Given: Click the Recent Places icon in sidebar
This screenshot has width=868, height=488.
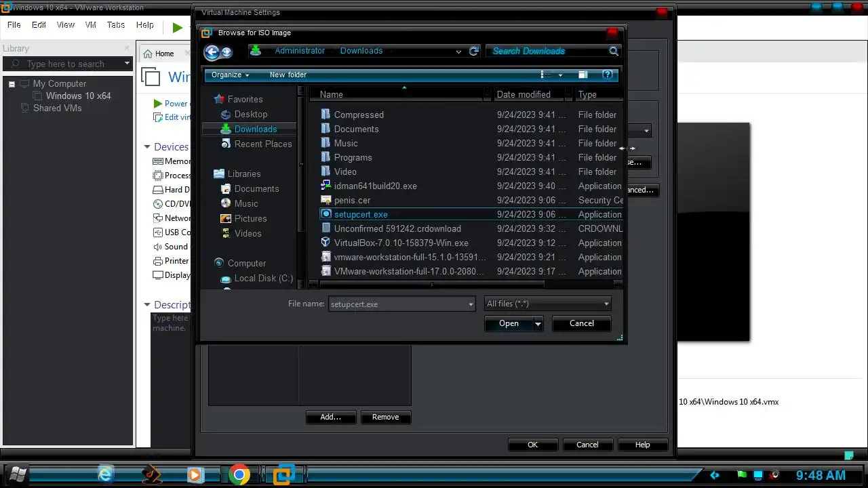Looking at the screenshot, I should (226, 144).
